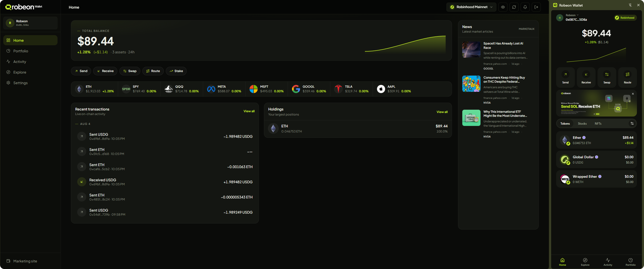
Task: Go to Activity in the left sidebar
Action: [30, 61]
